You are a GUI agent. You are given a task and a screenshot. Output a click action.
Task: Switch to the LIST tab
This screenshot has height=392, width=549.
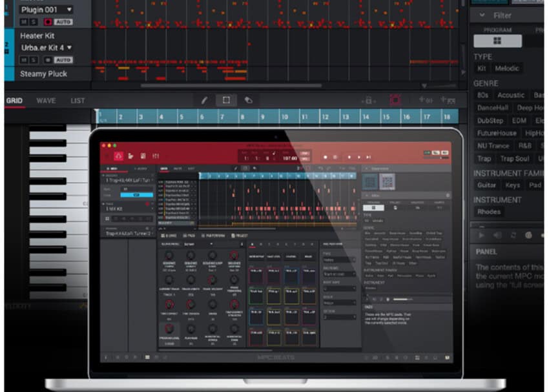click(x=78, y=101)
